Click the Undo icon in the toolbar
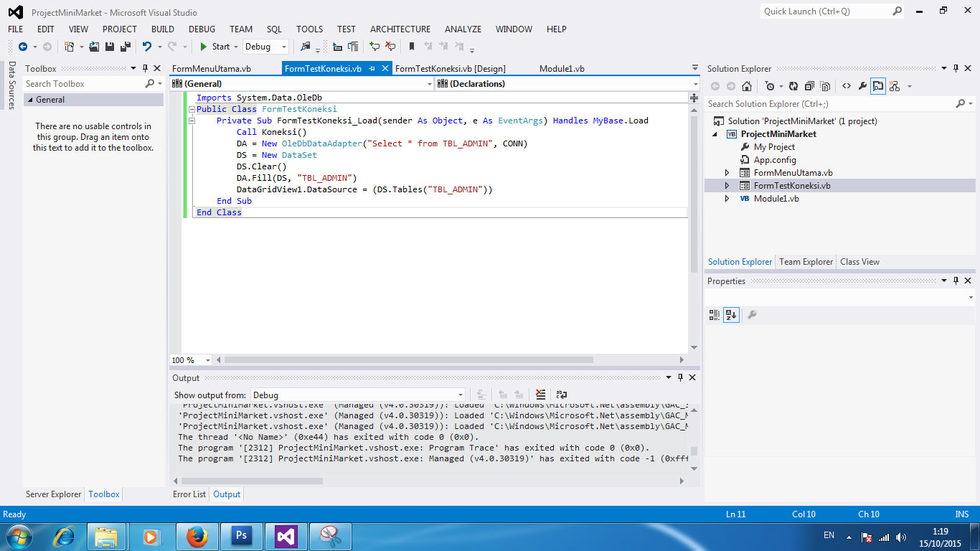Viewport: 980px width, 551px height. pos(147,47)
